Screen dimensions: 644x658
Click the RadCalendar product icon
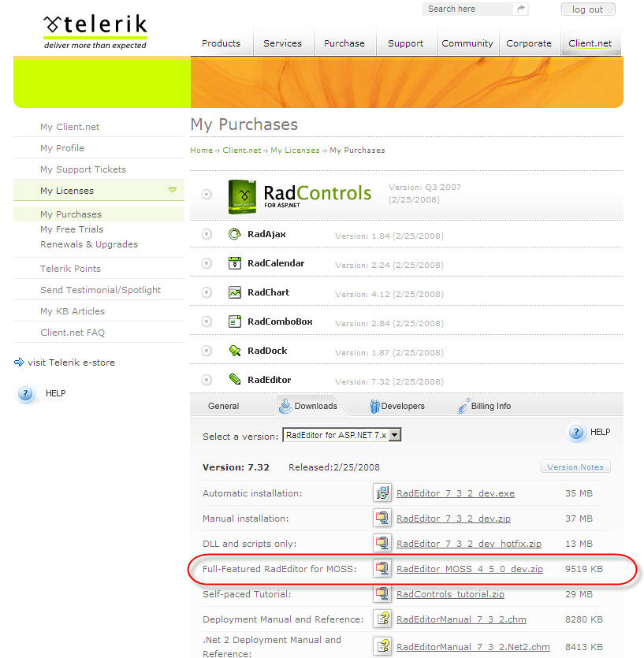(235, 263)
